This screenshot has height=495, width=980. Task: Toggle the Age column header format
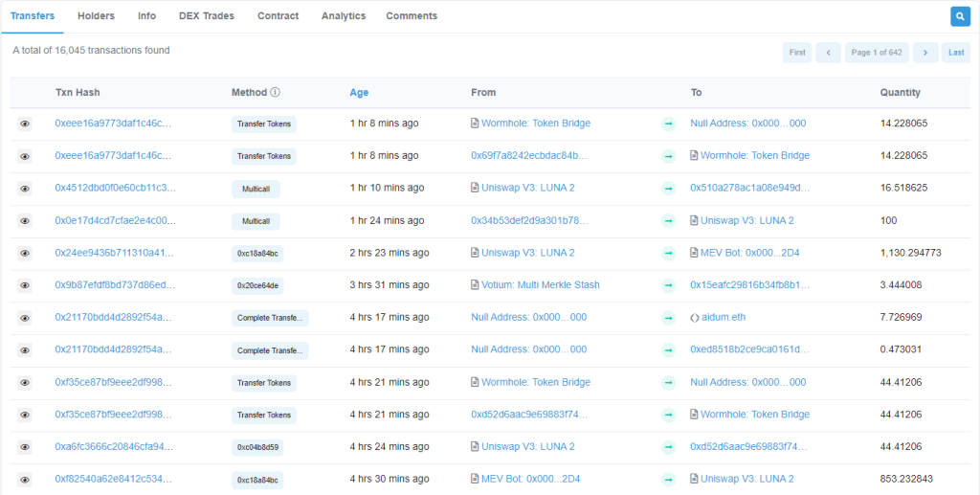pyautogui.click(x=359, y=93)
